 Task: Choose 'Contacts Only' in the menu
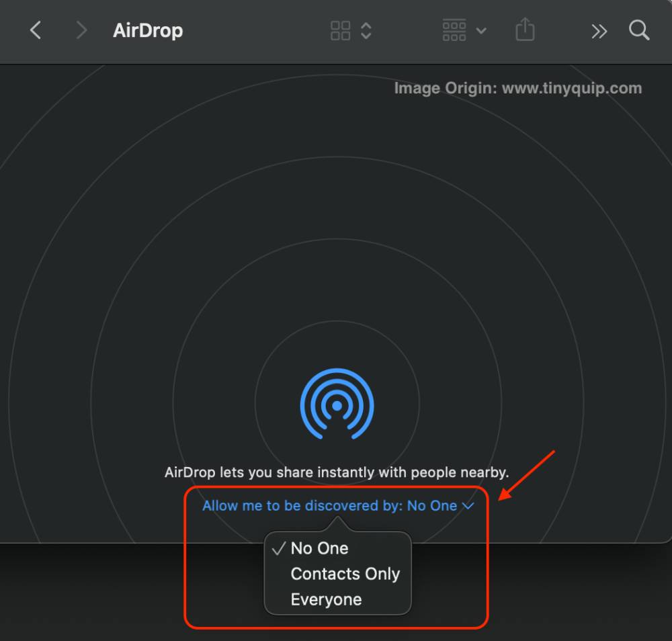click(x=345, y=574)
